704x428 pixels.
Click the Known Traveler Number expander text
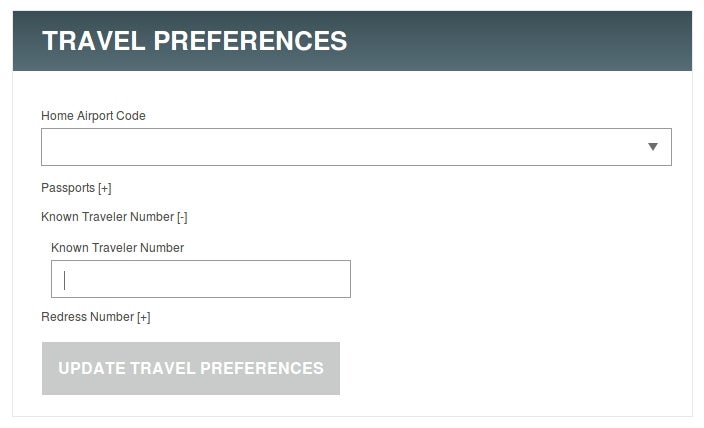coord(107,217)
